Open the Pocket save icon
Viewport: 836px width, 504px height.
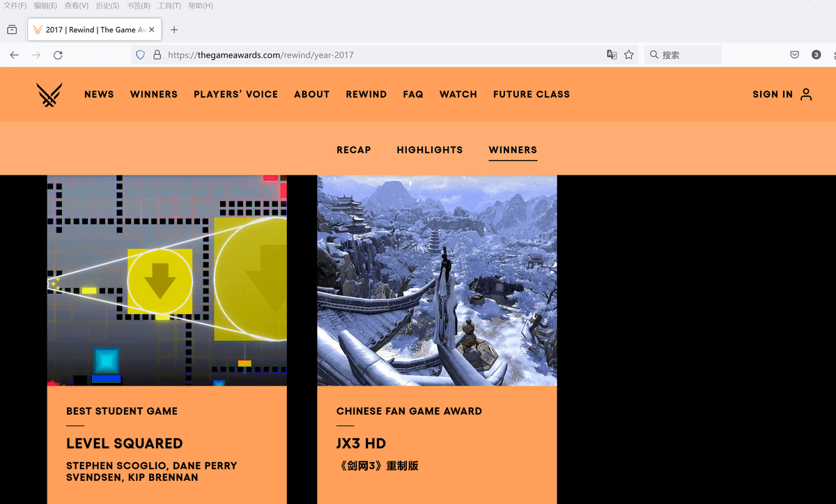pos(794,55)
